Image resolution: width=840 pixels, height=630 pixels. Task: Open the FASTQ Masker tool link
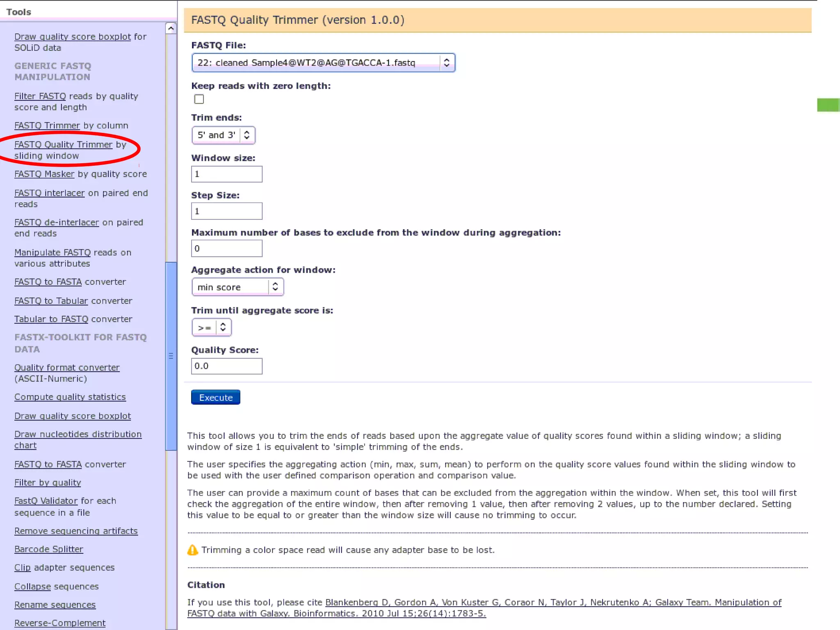click(44, 174)
